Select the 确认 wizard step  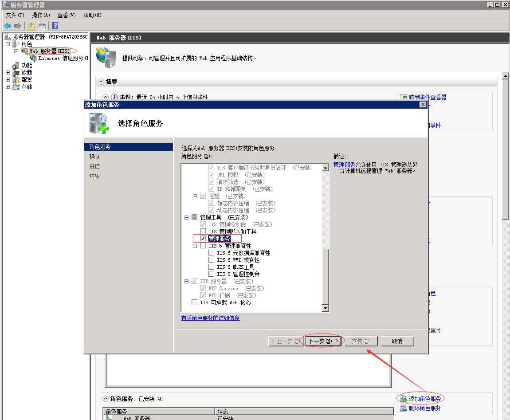pyautogui.click(x=94, y=157)
